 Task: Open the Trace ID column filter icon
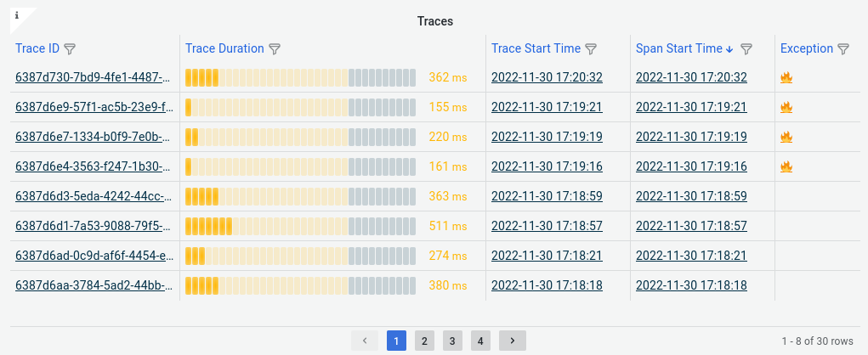[x=70, y=49]
